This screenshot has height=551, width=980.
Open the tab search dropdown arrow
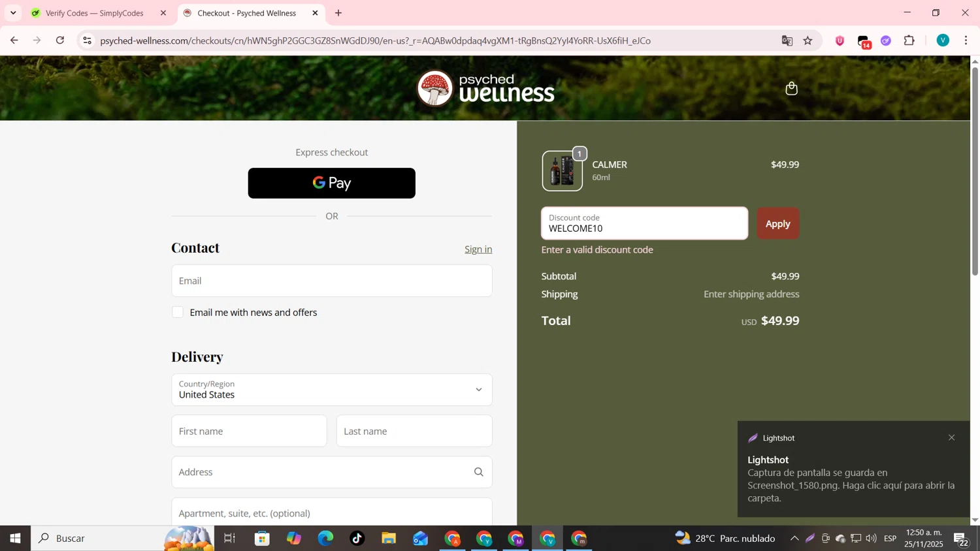[x=13, y=13]
